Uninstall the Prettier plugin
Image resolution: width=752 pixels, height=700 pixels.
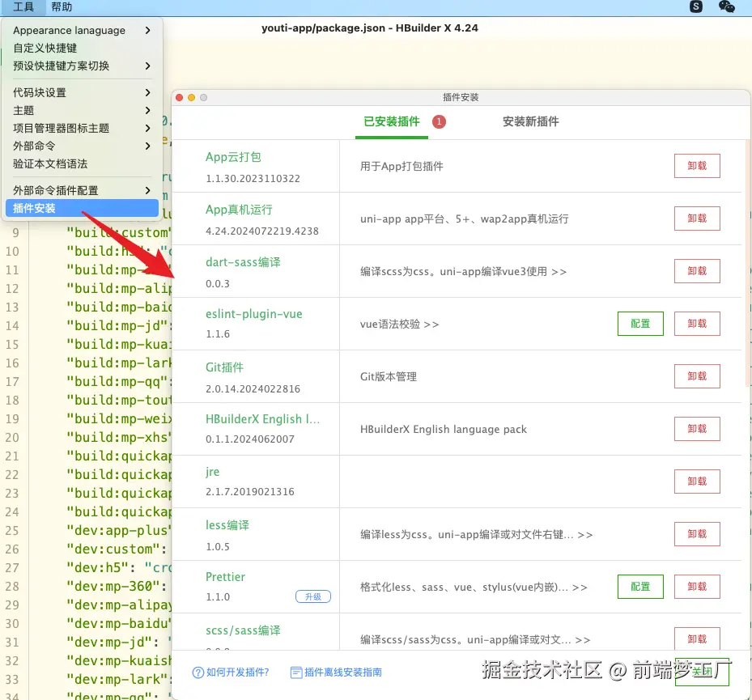tap(697, 587)
